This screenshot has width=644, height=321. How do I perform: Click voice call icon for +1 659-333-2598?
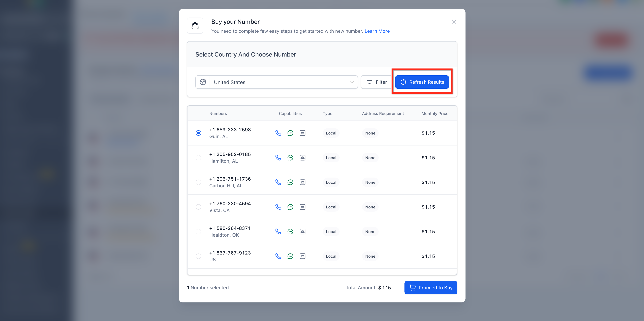278,133
